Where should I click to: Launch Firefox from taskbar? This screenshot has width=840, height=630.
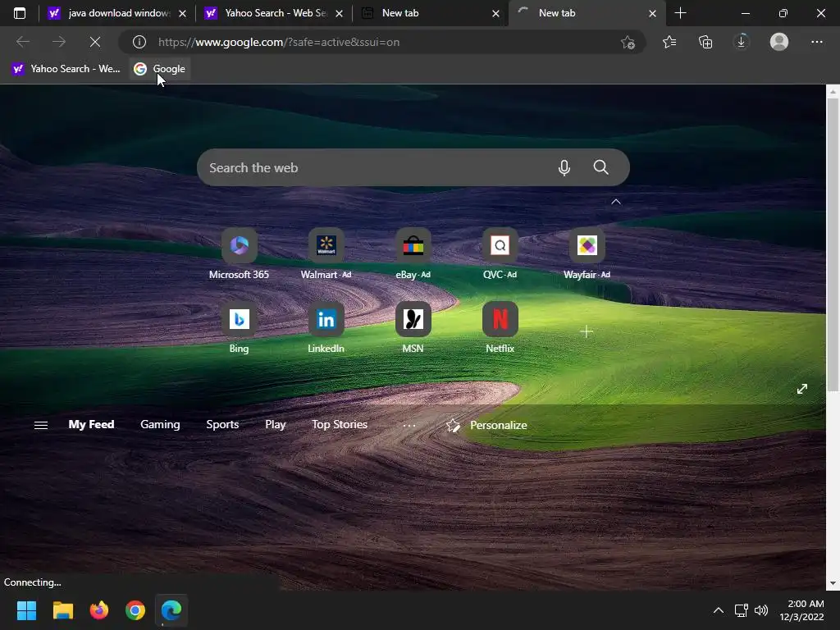tap(98, 610)
